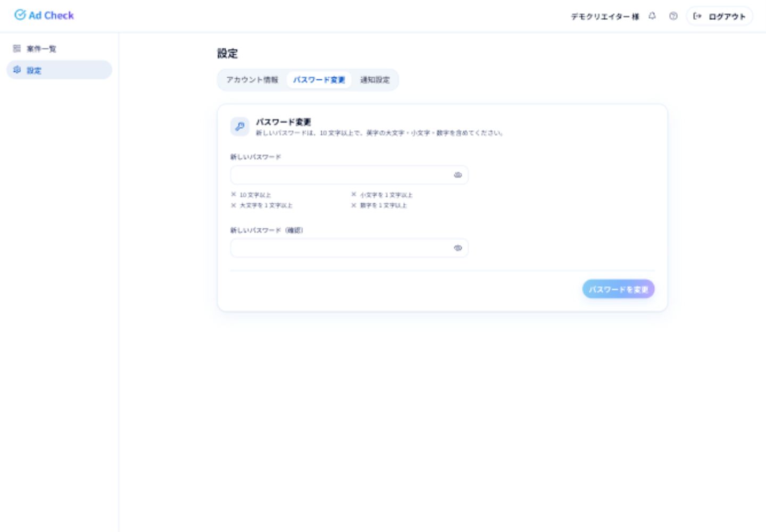Screen dimensions: 766x532
Task: Click the 大文字を1文字以上 requirement text
Action: tap(266, 205)
